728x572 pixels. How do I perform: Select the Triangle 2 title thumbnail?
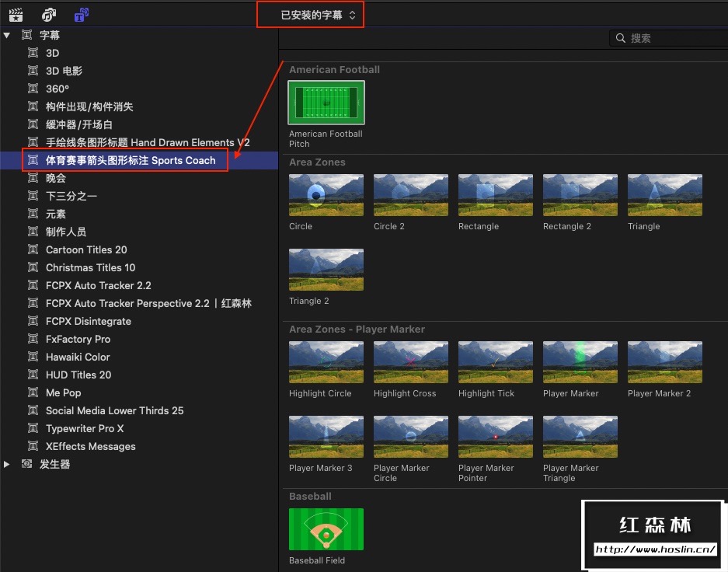(326, 269)
